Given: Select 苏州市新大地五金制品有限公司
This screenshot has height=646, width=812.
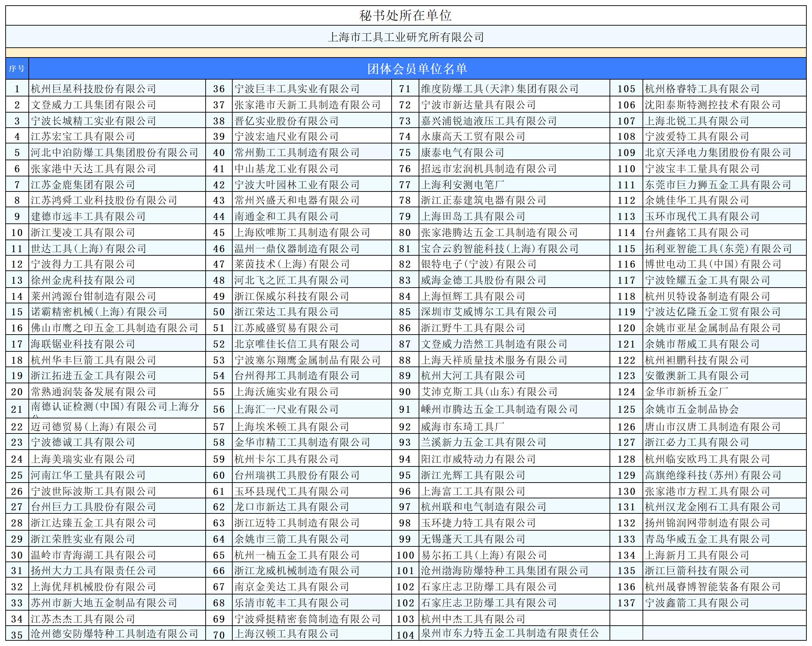Looking at the screenshot, I should click(104, 603).
